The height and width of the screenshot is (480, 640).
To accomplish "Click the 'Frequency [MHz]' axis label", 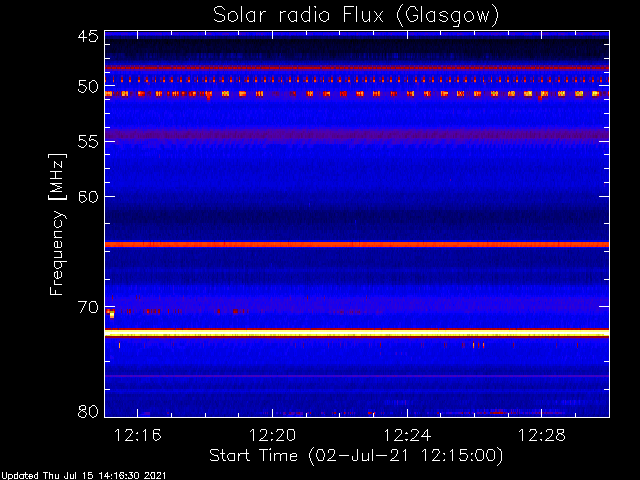I will click(57, 224).
